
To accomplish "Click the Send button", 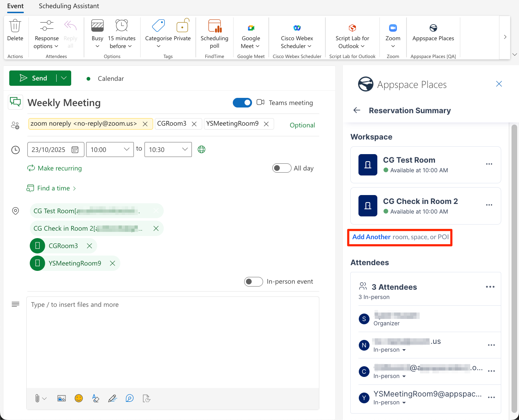I will [x=33, y=78].
